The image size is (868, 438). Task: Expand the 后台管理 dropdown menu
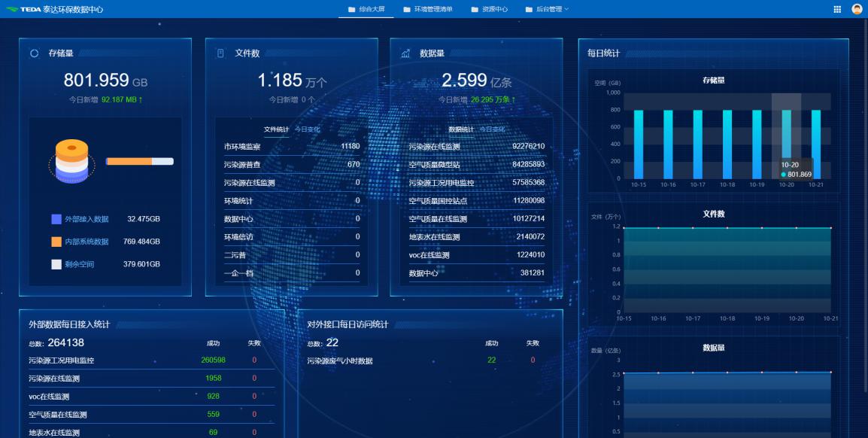pyautogui.click(x=547, y=10)
